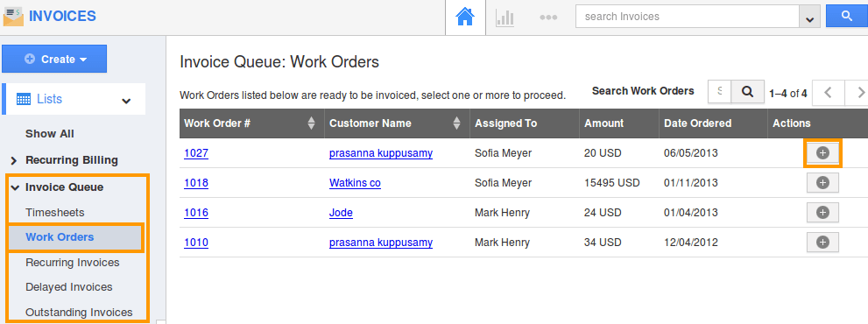
Task: Open Recurring Invoices in the sidebar
Action: coord(73,262)
